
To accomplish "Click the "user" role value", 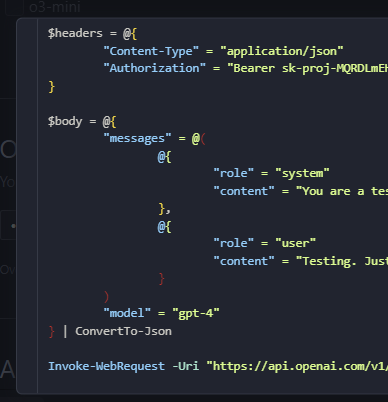I will 295,243.
